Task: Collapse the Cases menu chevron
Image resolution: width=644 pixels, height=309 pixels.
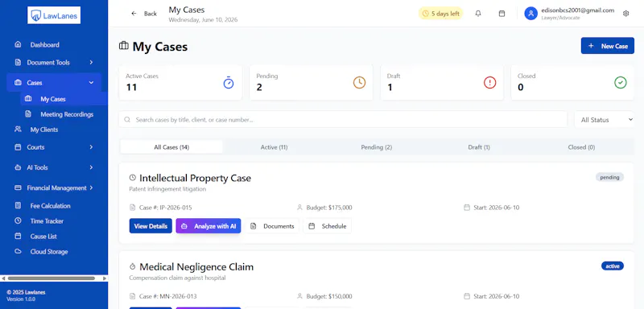Action: coord(91,83)
